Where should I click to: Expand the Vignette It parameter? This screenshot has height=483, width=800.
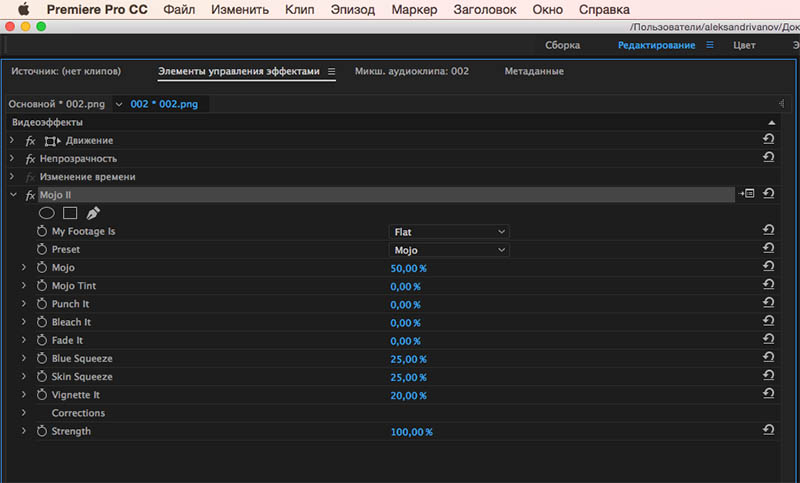pyautogui.click(x=23, y=394)
